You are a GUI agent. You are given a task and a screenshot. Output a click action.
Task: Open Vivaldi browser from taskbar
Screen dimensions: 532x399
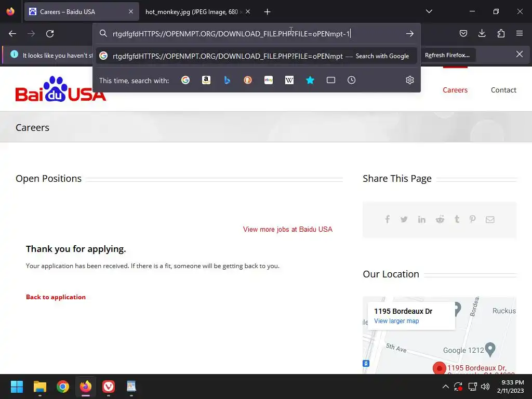tap(109, 387)
